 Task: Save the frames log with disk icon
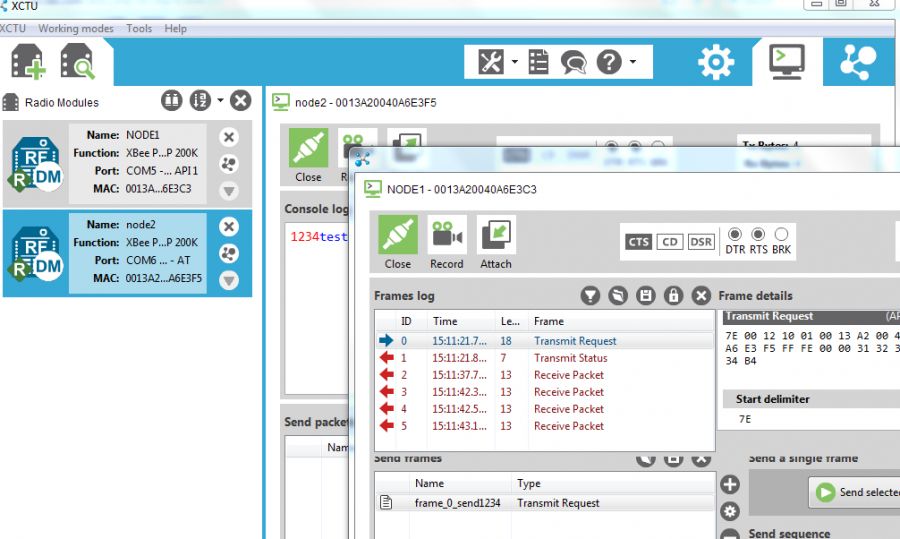click(646, 296)
